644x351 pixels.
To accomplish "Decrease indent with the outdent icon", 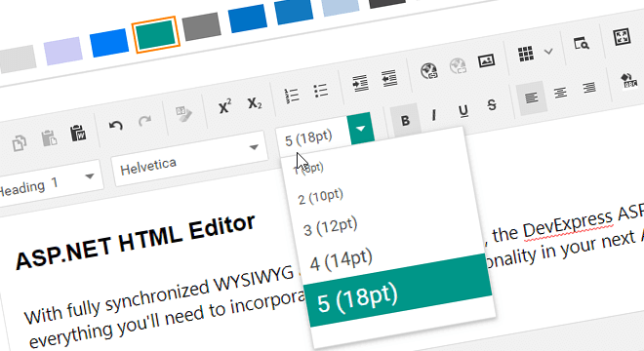I will click(x=389, y=78).
